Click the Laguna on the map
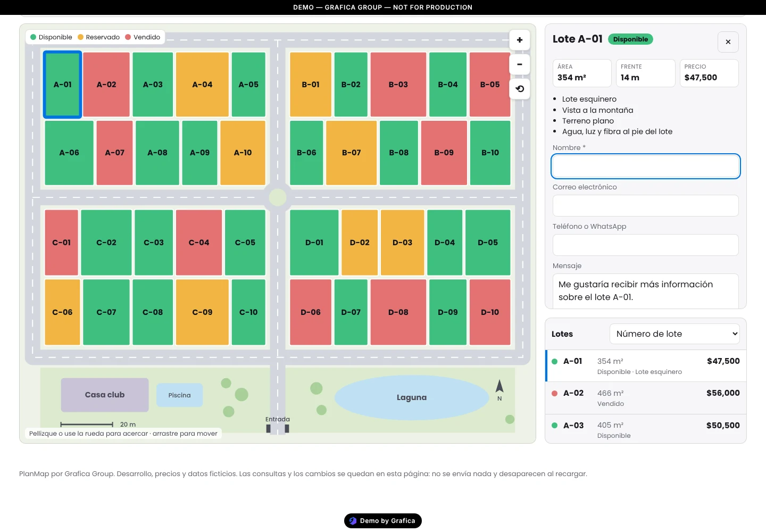The image size is (766, 532). tap(412, 397)
